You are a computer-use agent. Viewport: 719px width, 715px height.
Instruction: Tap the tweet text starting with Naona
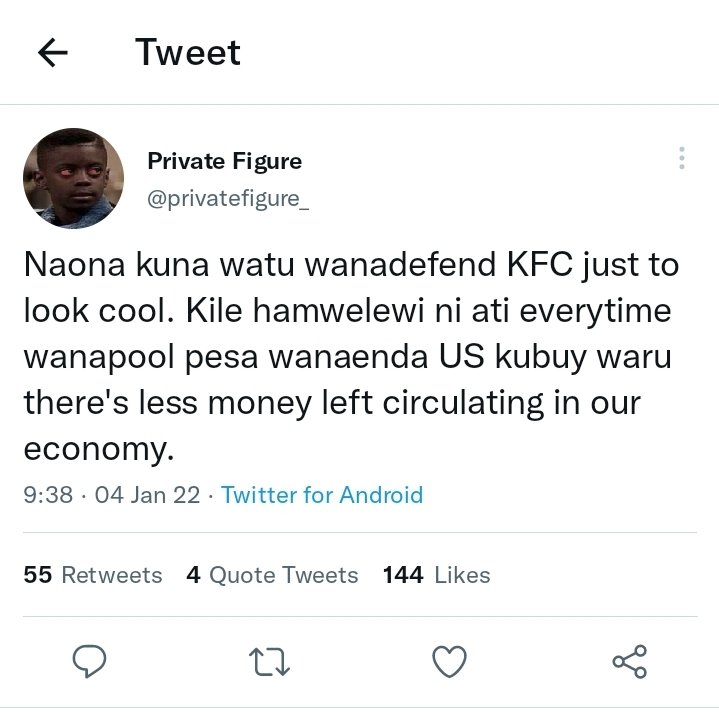coord(351,356)
